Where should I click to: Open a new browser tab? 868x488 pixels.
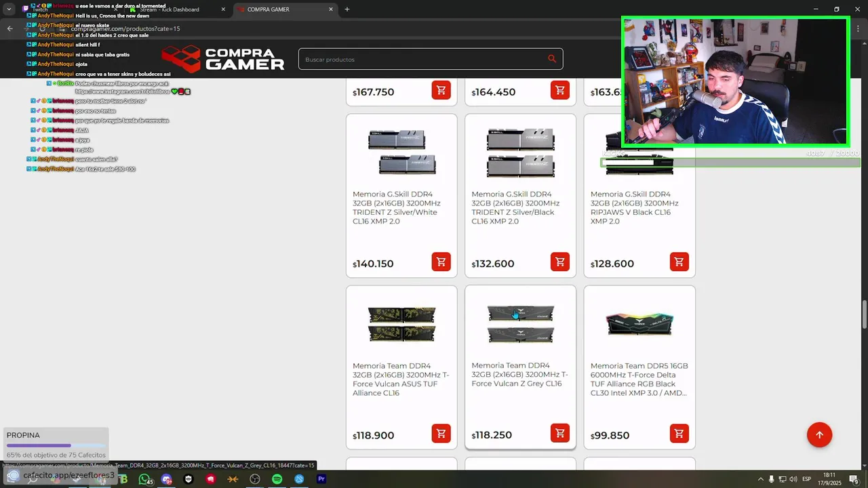(x=347, y=9)
